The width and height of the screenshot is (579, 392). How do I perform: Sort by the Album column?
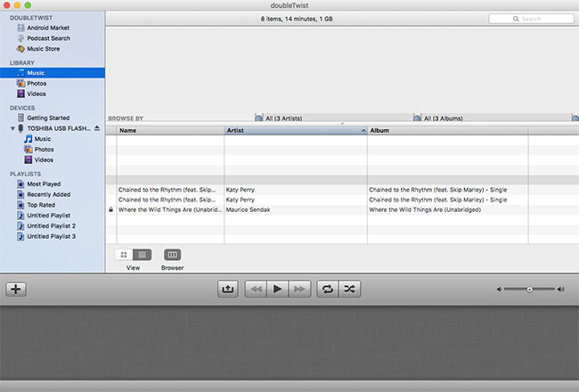[x=447, y=130]
